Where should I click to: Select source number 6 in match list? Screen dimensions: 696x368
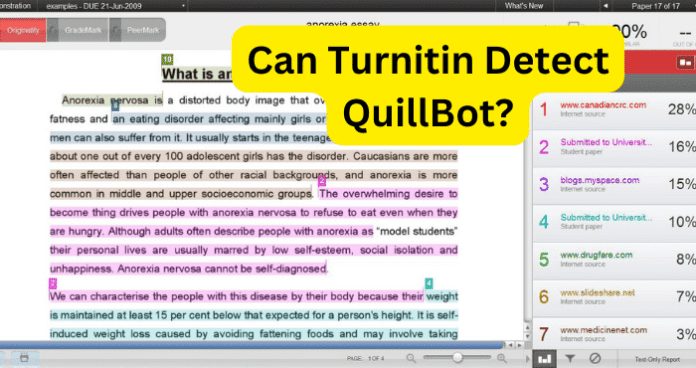(x=544, y=297)
